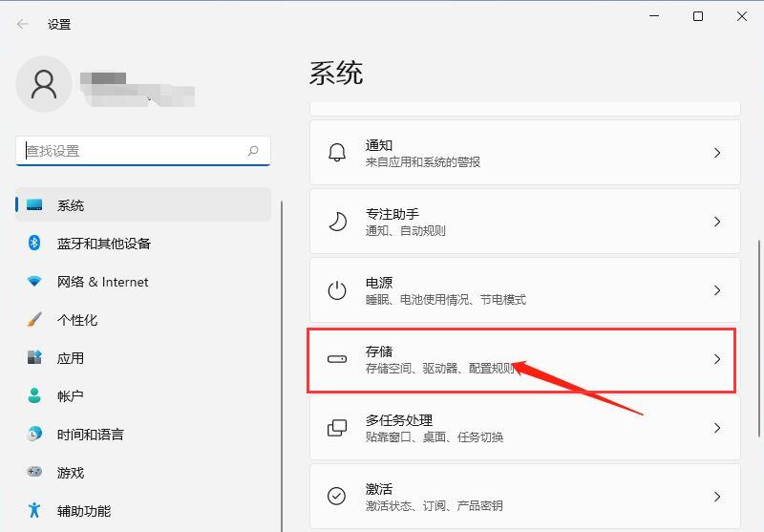Open the 电源 settings title
This screenshot has width=764, height=532.
(x=379, y=282)
